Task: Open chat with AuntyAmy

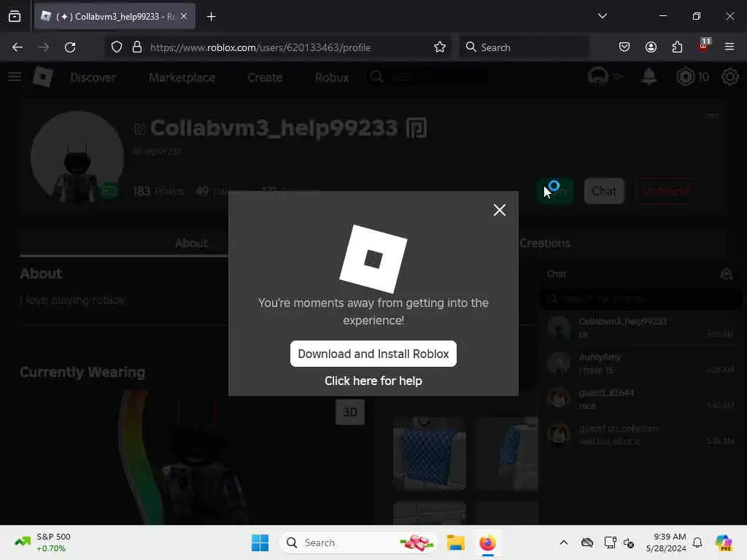Action: tap(640, 363)
